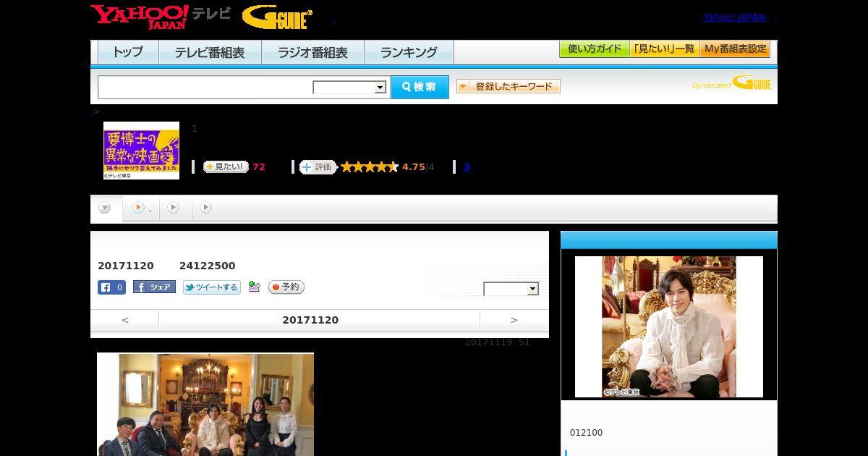Open the 使い方ガイド button

click(x=595, y=49)
